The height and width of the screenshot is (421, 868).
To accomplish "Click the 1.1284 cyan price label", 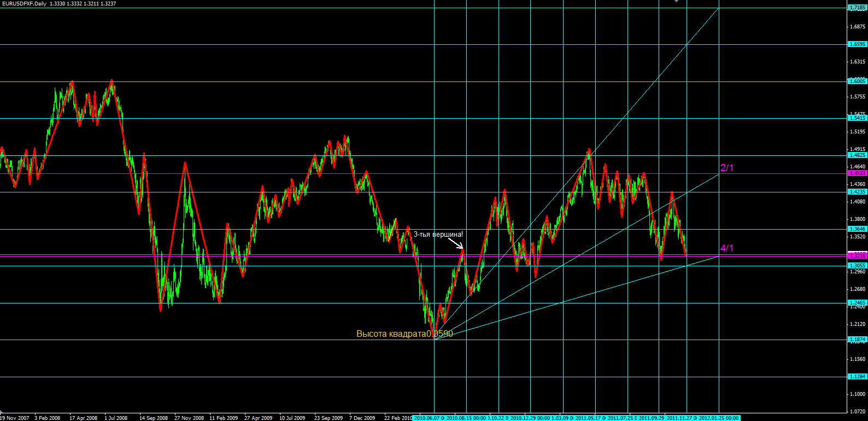I will [x=857, y=377].
